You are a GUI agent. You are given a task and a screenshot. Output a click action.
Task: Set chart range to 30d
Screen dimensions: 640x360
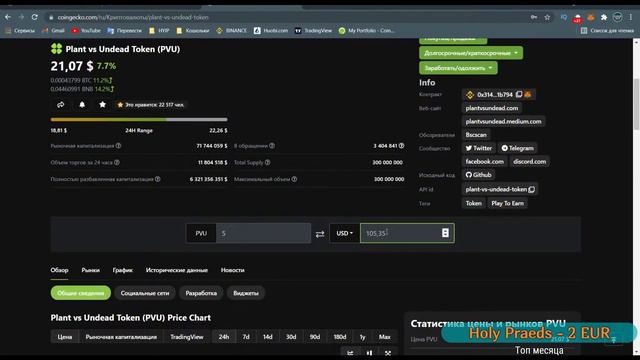point(291,337)
